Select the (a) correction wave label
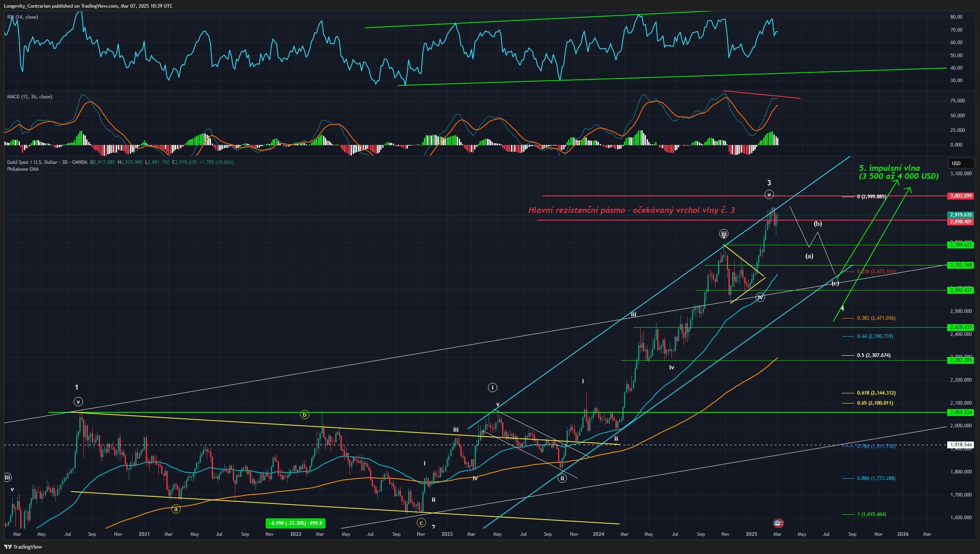Viewport: 980px width, 554px height. [x=809, y=256]
